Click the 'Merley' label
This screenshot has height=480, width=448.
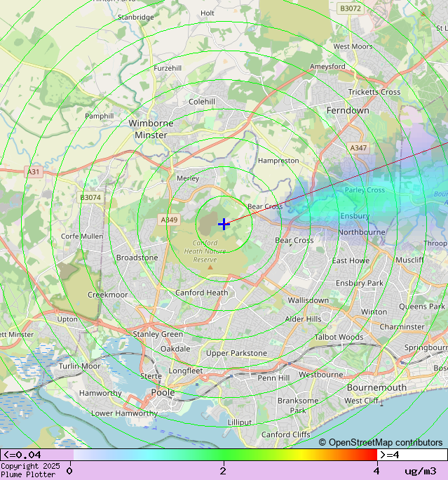188,178
